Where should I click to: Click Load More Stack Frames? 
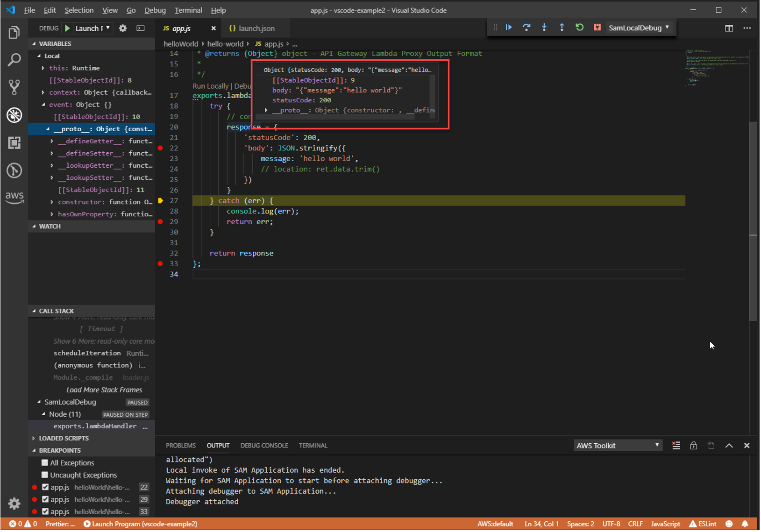pyautogui.click(x=104, y=390)
